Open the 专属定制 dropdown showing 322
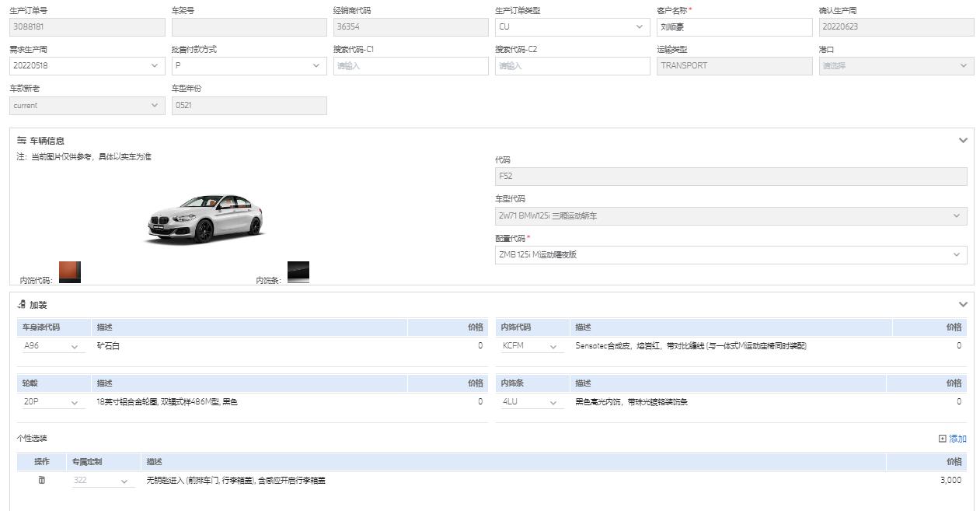 [x=102, y=481]
